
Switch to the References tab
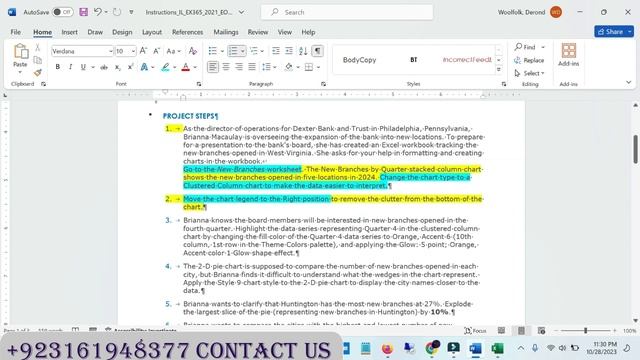187,32
